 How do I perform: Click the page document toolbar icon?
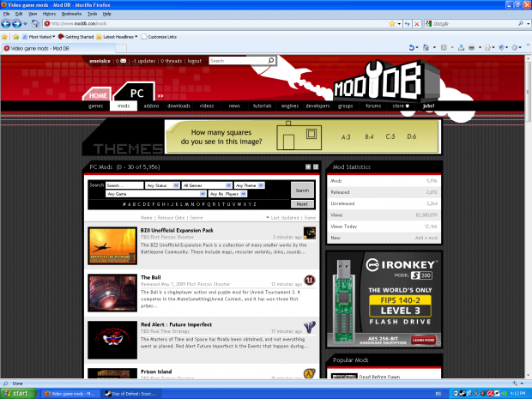[487, 47]
